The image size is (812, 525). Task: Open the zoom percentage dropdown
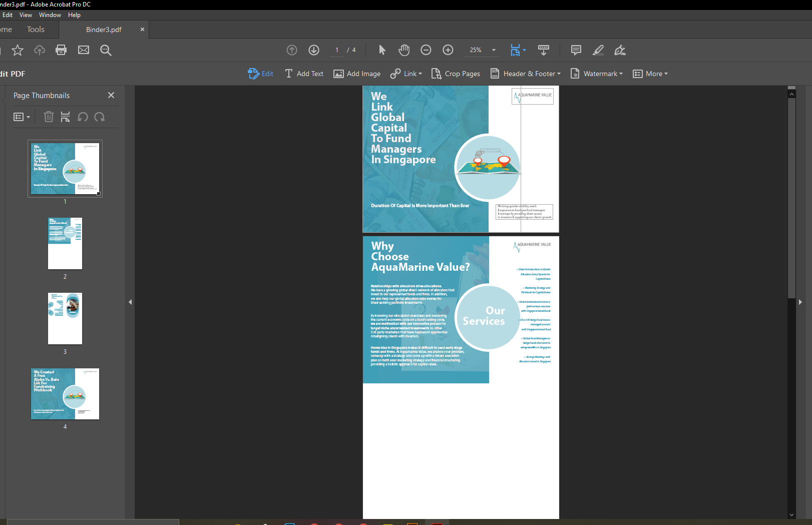[x=493, y=50]
